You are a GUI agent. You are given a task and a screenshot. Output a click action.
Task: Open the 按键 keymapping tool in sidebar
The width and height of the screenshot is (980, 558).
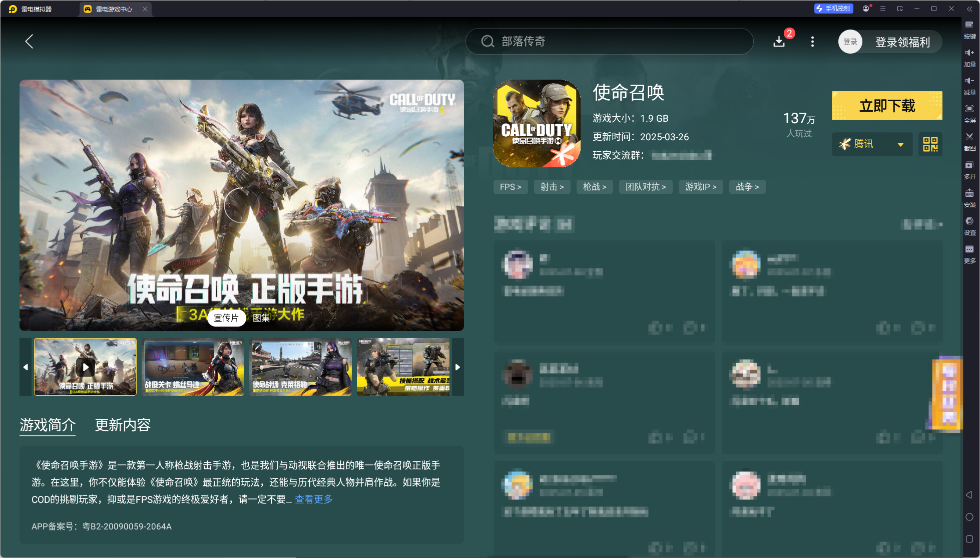tap(969, 30)
